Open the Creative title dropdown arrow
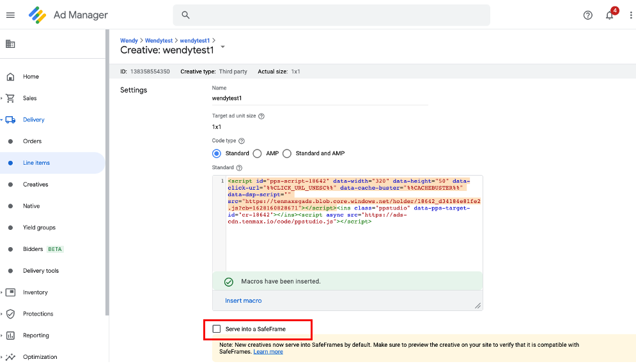Image resolution: width=636 pixels, height=364 pixels. [222, 47]
